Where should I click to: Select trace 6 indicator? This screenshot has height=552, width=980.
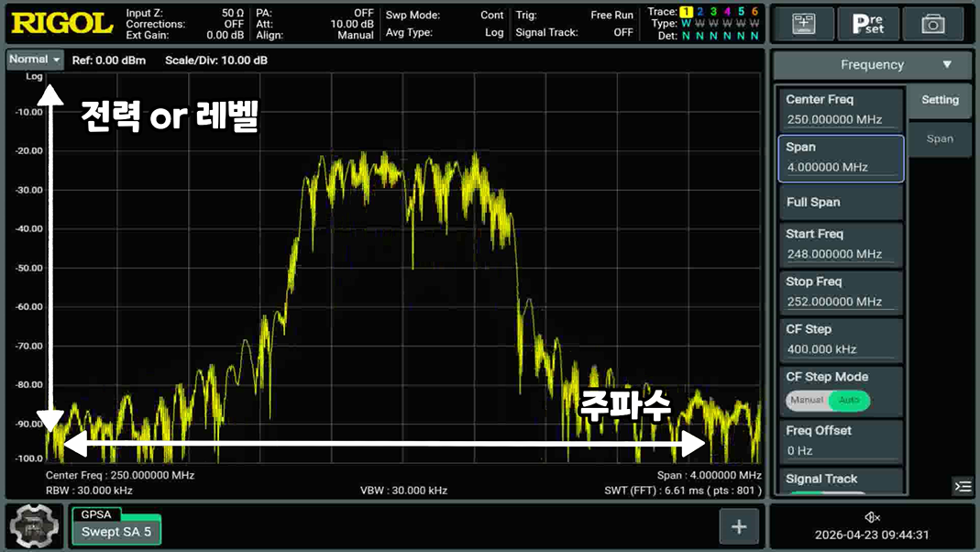(x=754, y=11)
